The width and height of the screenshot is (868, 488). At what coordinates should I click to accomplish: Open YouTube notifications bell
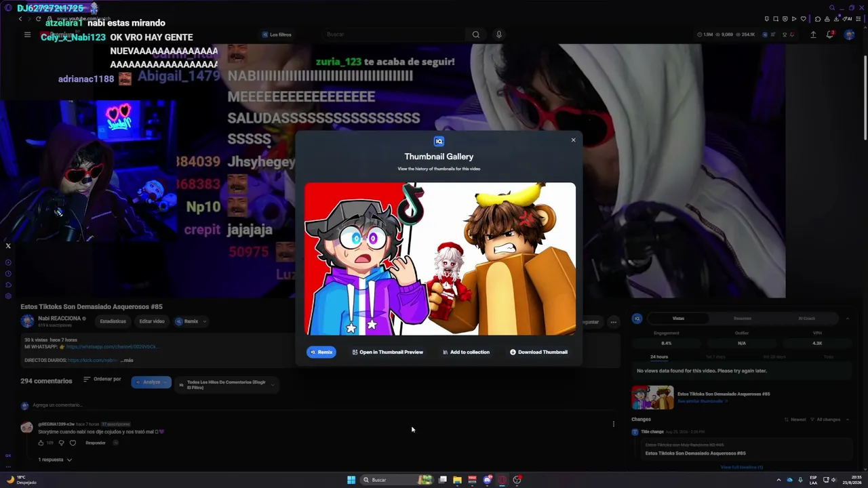(x=829, y=35)
